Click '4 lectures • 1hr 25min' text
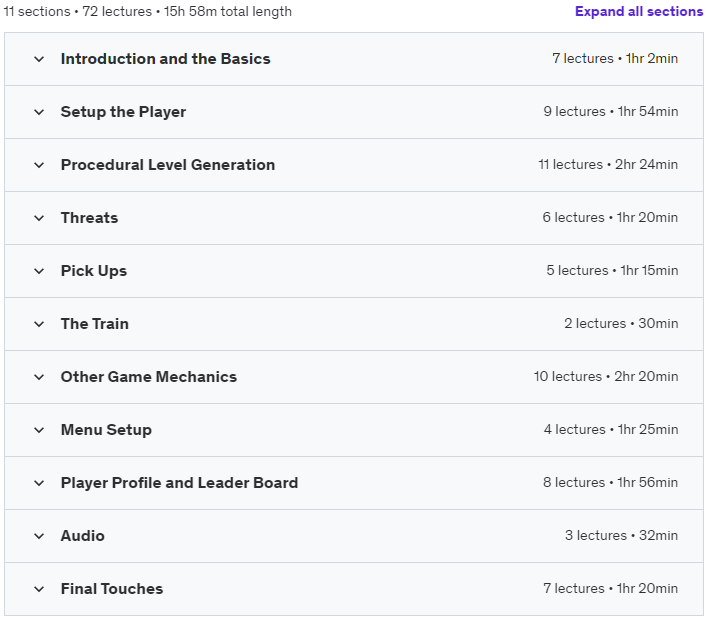709x621 pixels. [x=611, y=429]
